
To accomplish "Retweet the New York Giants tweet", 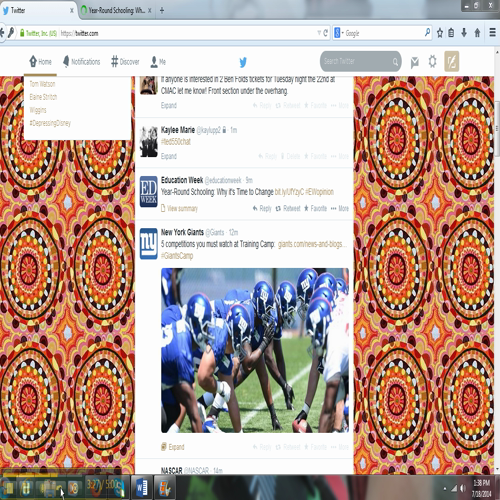I will 288,447.
